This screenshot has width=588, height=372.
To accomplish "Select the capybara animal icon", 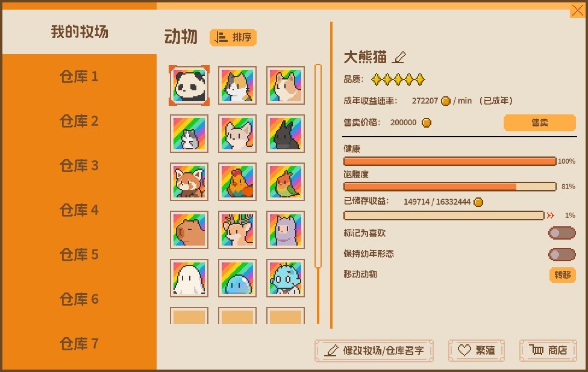I will tap(189, 230).
